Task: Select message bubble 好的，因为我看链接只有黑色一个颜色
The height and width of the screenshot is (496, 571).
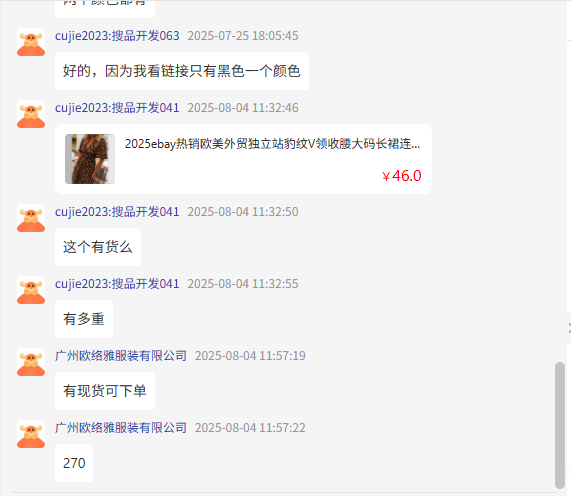Action: [182, 71]
